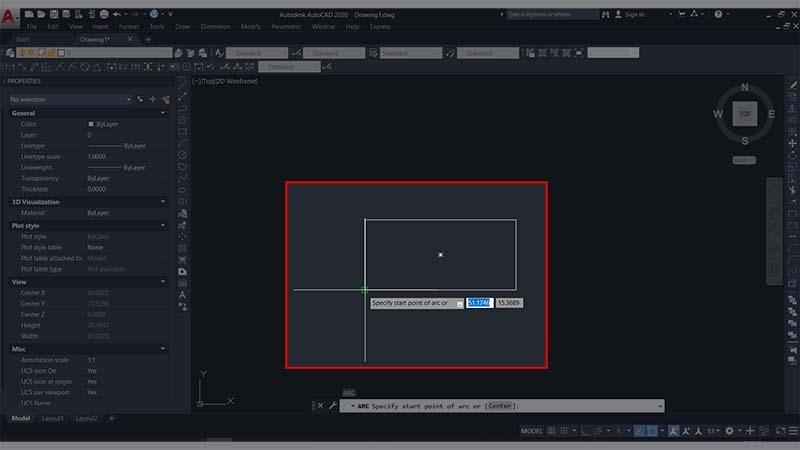Click the Linetype ByLayer line sample
The image size is (800, 450).
105,146
